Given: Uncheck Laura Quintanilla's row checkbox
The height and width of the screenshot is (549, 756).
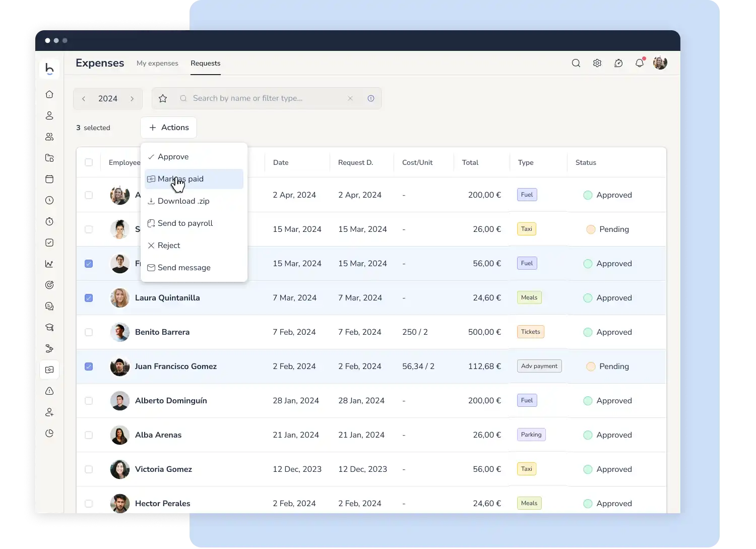Looking at the screenshot, I should tap(89, 298).
